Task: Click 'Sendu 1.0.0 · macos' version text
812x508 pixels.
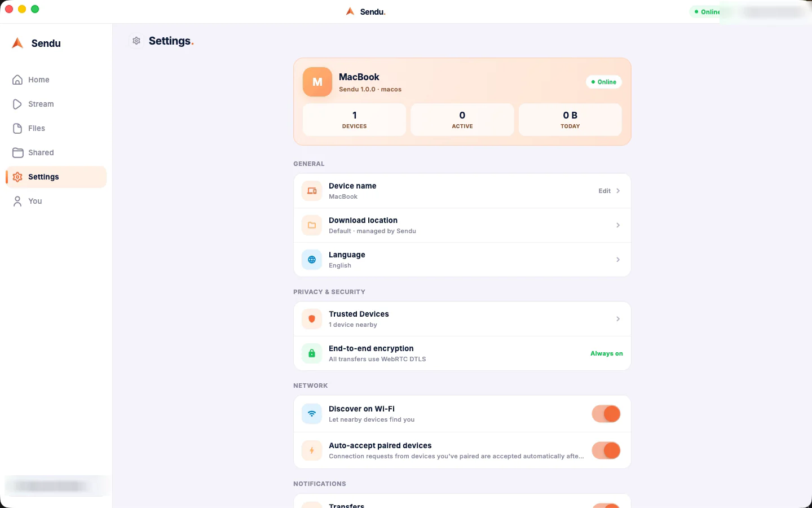Action: [370, 89]
